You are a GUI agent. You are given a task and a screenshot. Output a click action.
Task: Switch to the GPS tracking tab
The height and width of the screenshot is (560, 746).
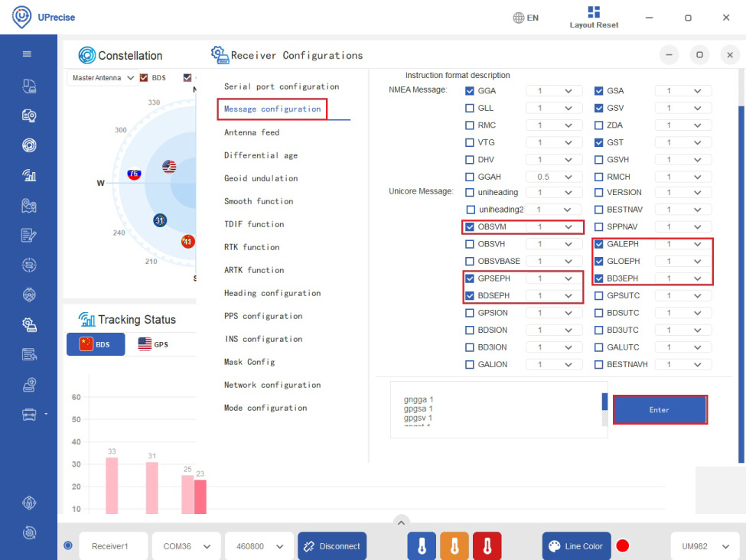pos(153,344)
